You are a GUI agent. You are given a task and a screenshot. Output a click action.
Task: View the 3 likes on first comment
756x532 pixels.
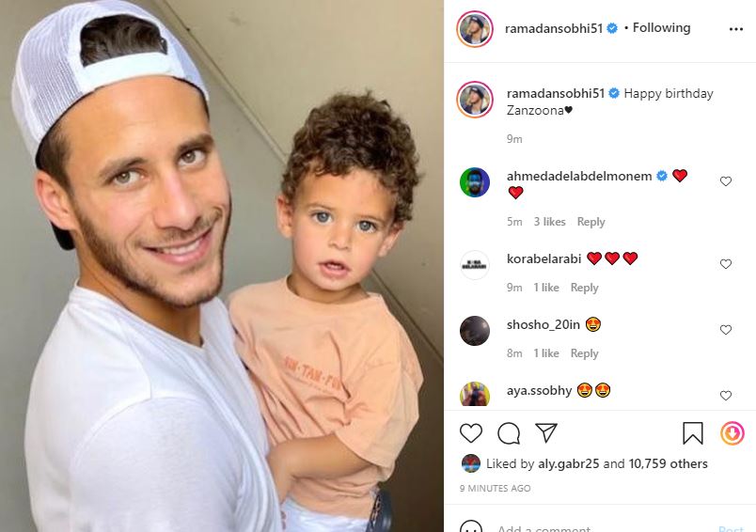pos(549,222)
